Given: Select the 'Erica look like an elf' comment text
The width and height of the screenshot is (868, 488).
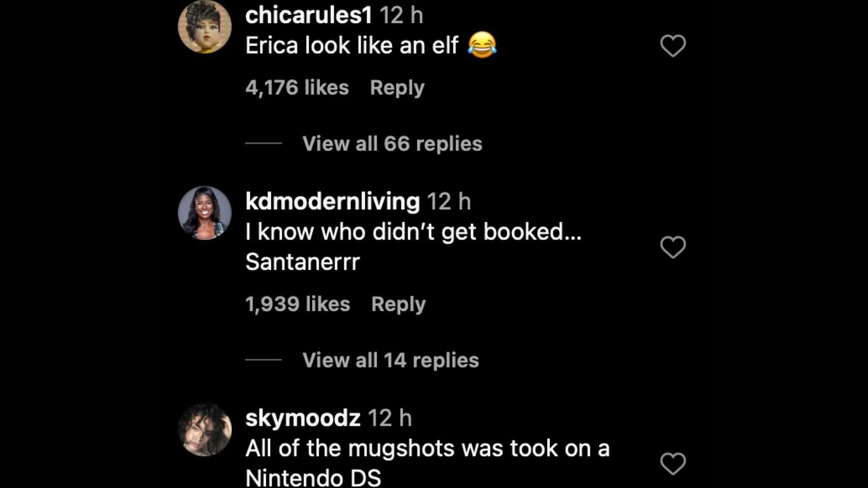Looking at the screenshot, I should [x=352, y=46].
